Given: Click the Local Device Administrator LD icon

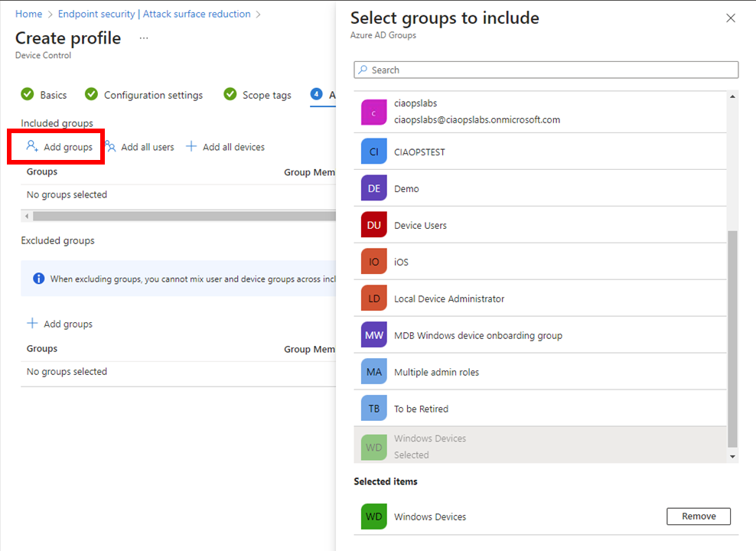Looking at the screenshot, I should (374, 298).
